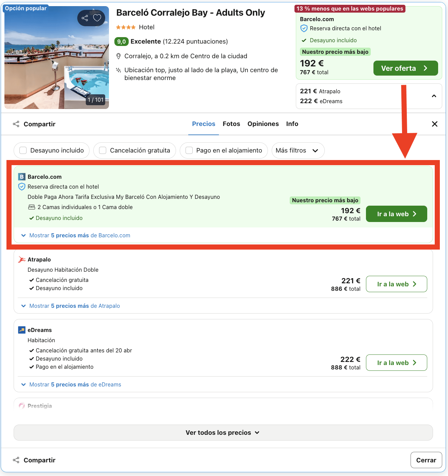Click the eDreams logo icon
This screenshot has height=476, width=448.
(21, 330)
